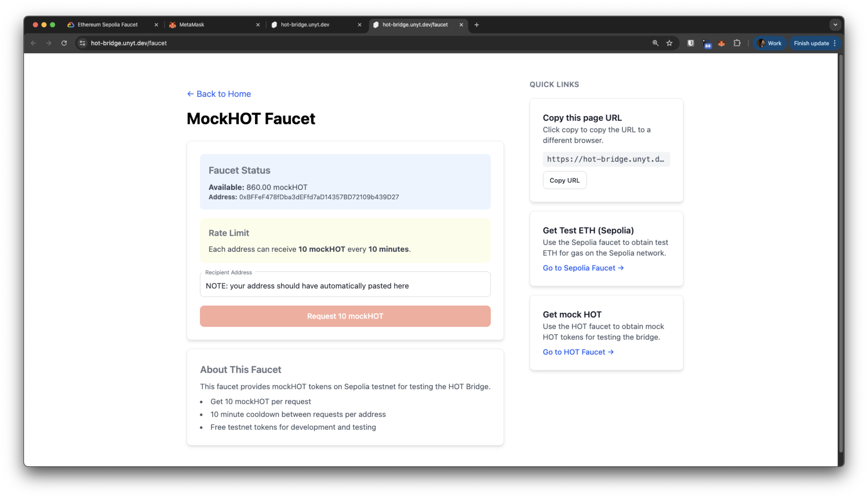The height and width of the screenshot is (498, 868).
Task: Click the uBlock shield extension icon
Action: (x=690, y=43)
